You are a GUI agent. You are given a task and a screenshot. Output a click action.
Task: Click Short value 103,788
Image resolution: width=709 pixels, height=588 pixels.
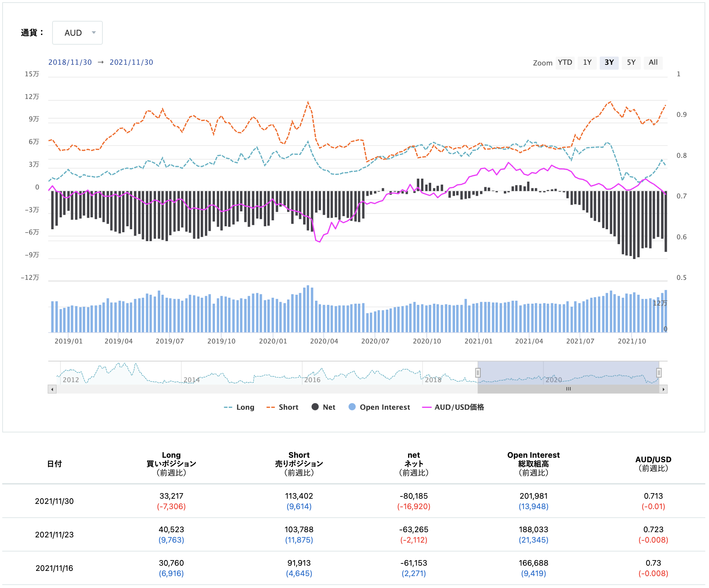point(299,530)
